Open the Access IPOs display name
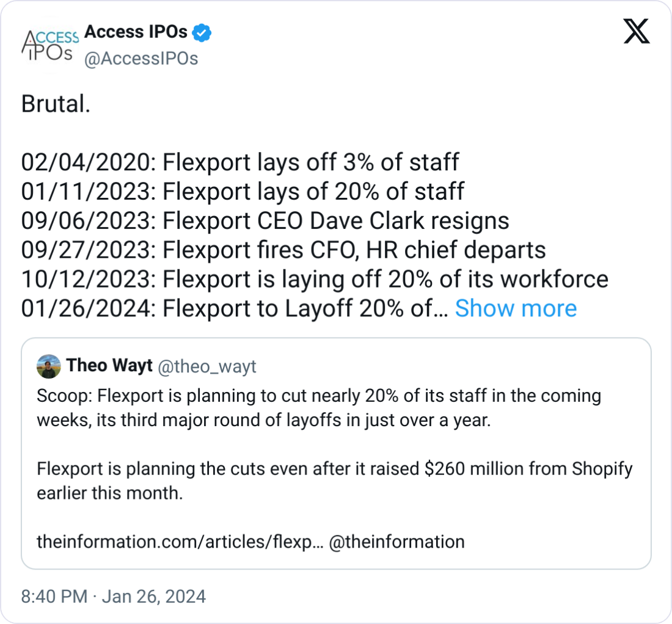Viewport: 672px width, 624px height. (136, 32)
